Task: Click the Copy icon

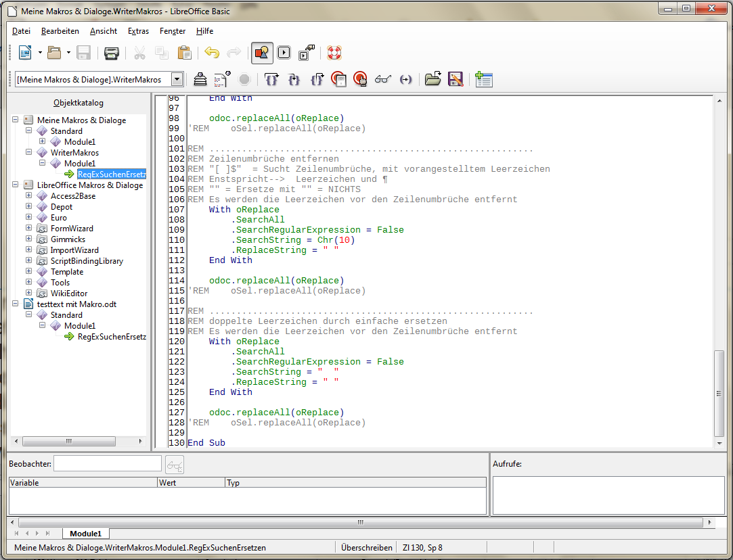Action: click(162, 53)
